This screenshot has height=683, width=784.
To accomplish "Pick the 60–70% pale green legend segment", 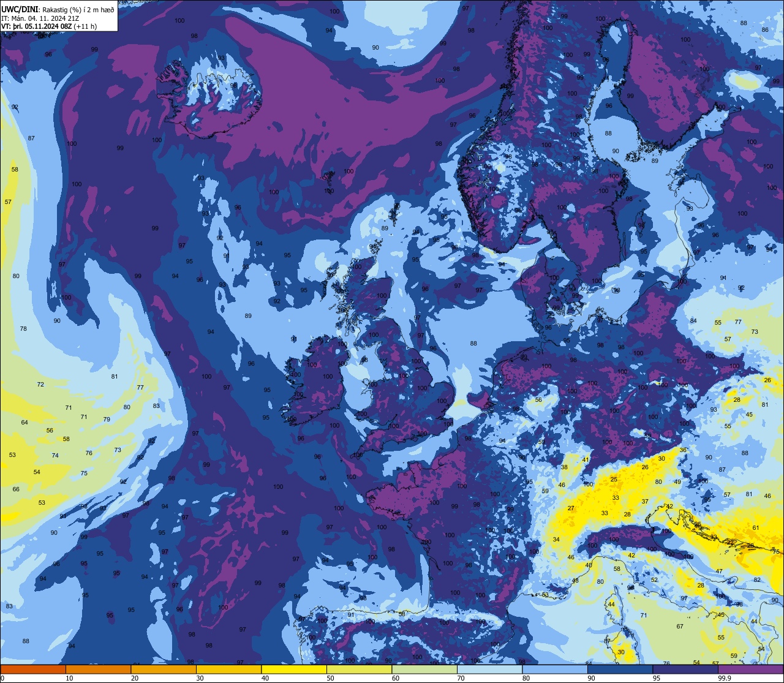I will pyautogui.click(x=424, y=669).
